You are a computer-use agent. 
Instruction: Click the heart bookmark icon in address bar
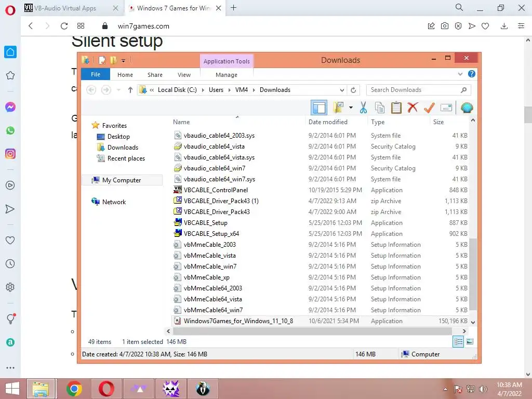click(x=485, y=26)
